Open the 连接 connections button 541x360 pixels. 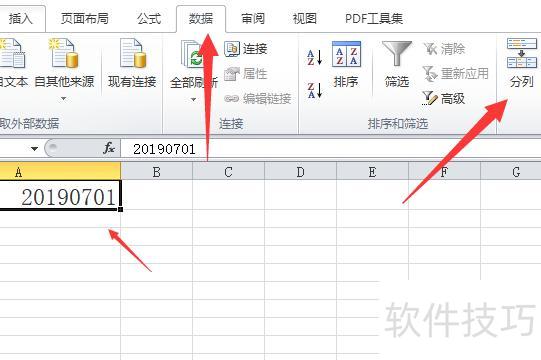point(246,49)
